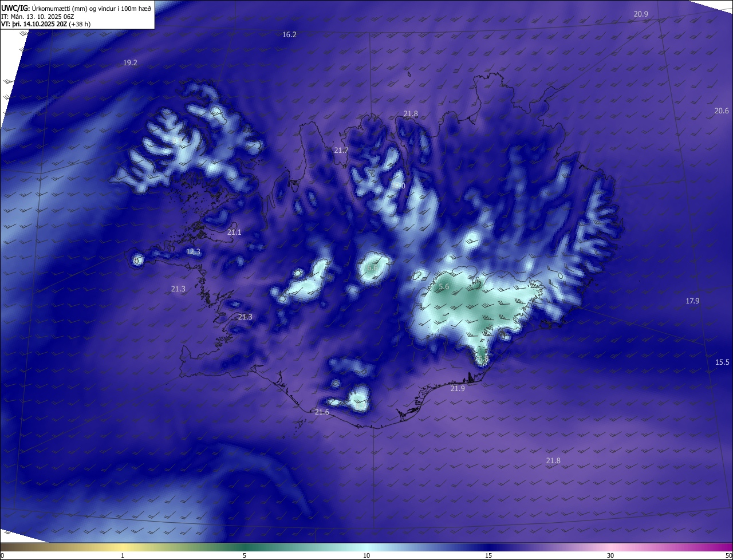Click the 21.1 value label

[234, 232]
